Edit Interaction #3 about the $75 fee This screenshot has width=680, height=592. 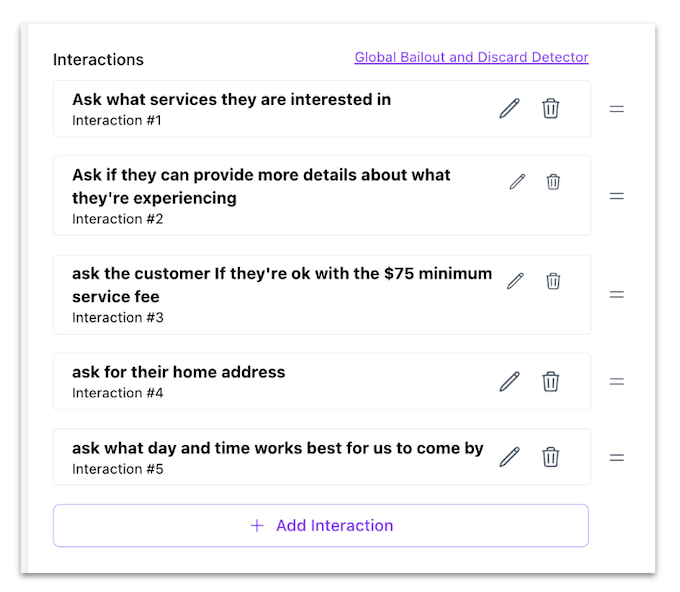point(515,281)
